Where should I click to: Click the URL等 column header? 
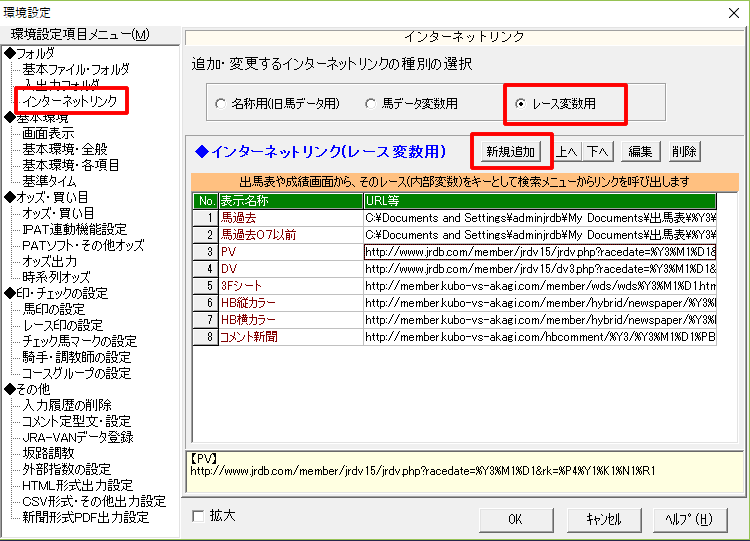(540, 201)
